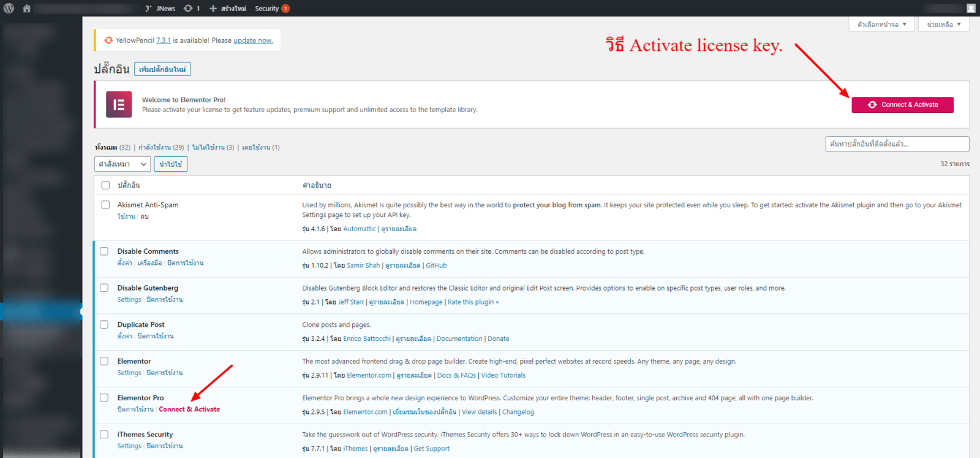Click the WordPress logo in admin bar
This screenshot has height=458, width=980.
(9, 9)
